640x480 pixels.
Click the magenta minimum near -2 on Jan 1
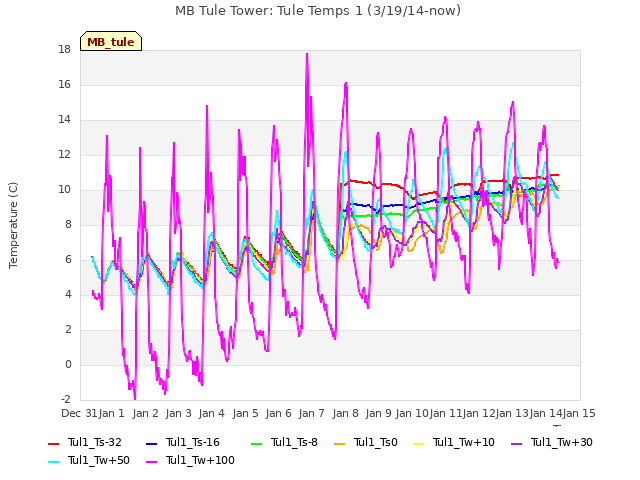point(135,398)
